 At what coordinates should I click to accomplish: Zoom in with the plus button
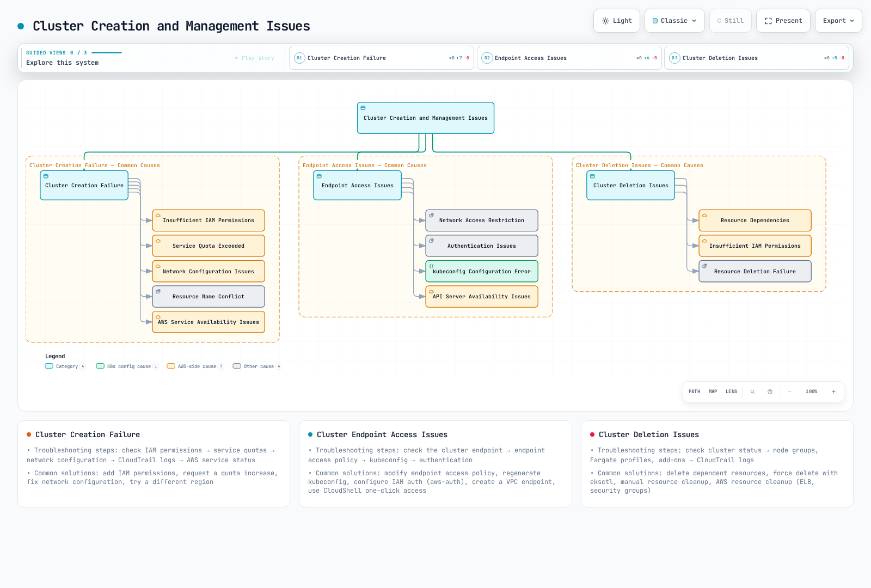833,391
